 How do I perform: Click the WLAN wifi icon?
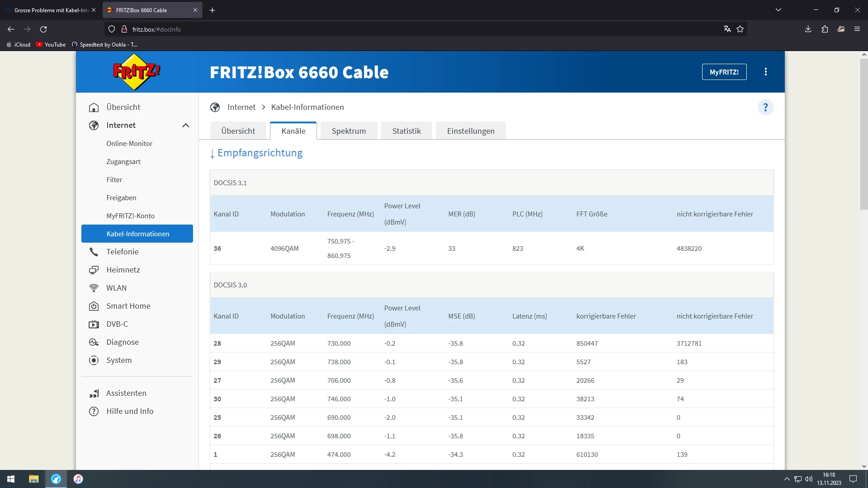coord(94,288)
